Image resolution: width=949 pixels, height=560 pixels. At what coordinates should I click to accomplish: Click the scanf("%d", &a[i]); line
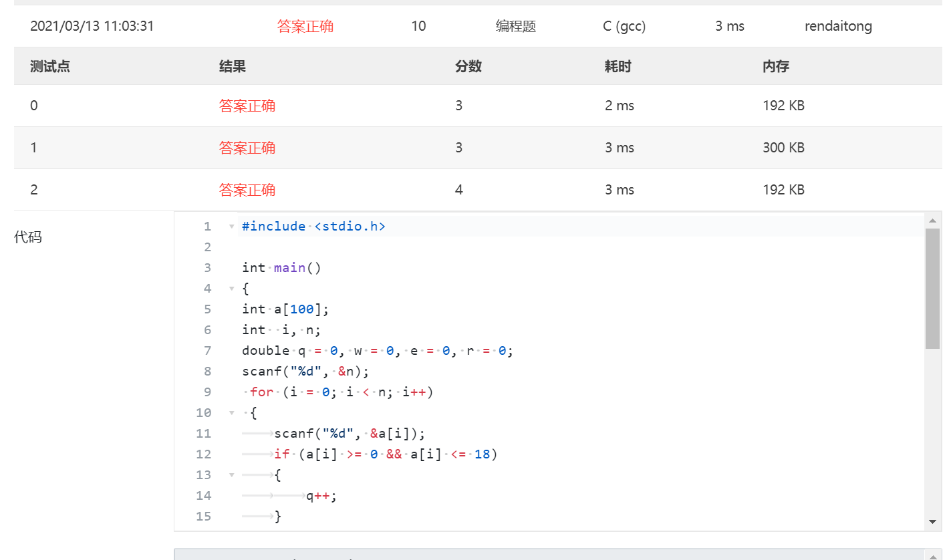pos(350,434)
